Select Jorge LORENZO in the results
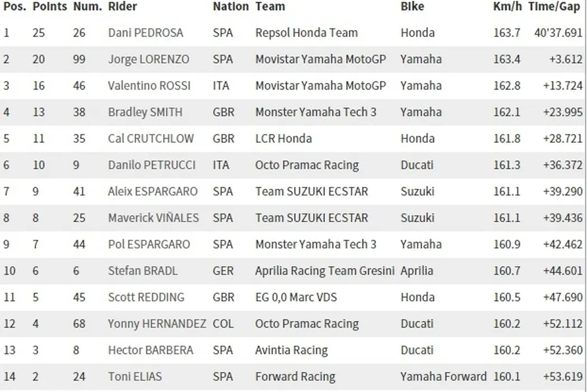 [x=148, y=59]
